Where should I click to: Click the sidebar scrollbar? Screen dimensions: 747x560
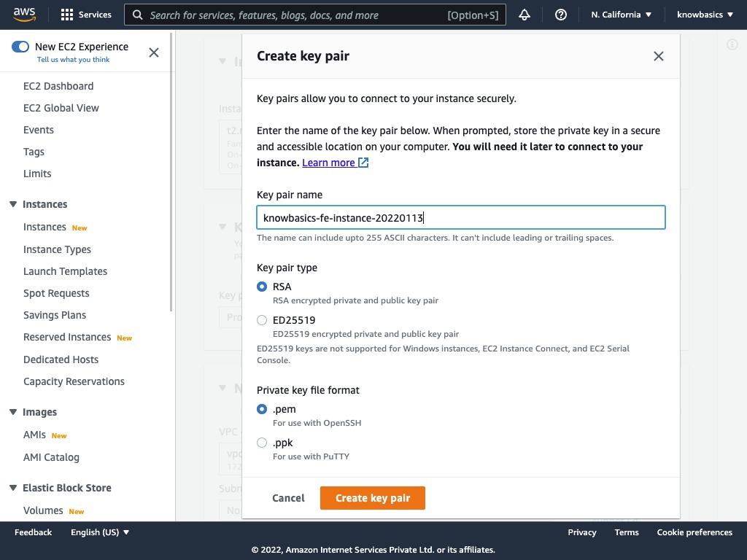[171, 171]
